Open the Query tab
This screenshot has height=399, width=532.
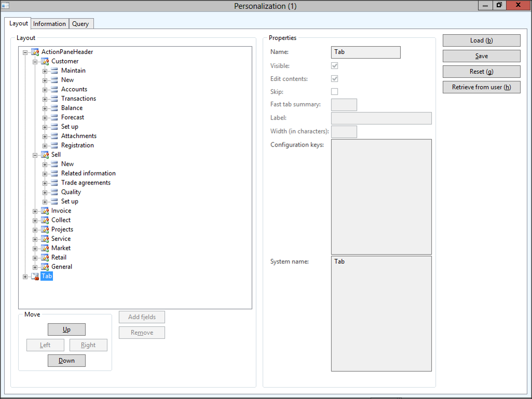(80, 24)
